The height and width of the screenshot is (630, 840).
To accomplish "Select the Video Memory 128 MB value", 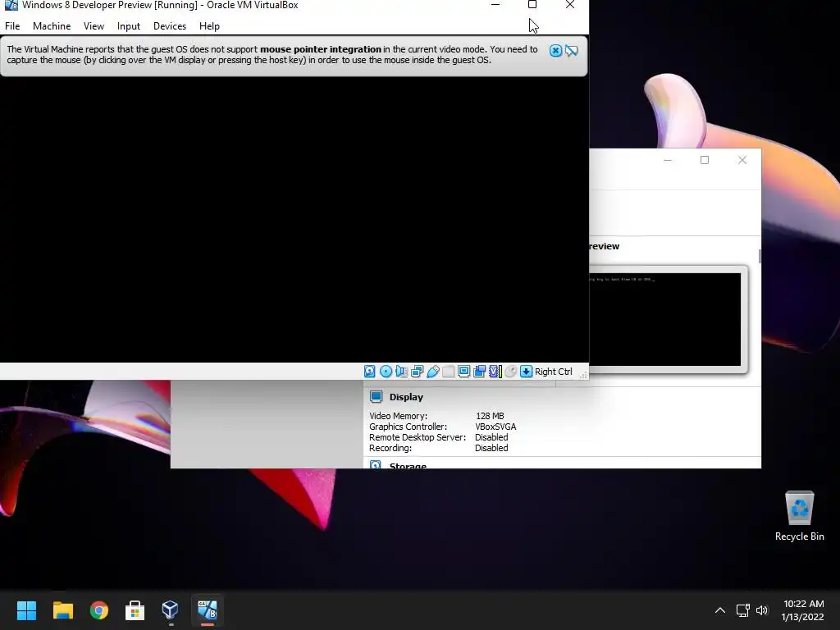I will click(490, 416).
